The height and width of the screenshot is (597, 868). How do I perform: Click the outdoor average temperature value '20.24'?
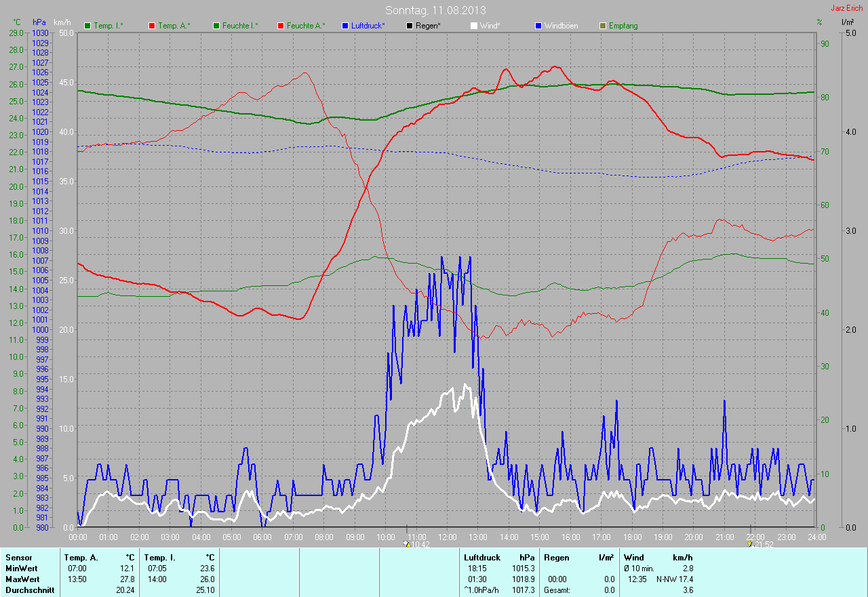click(x=125, y=590)
